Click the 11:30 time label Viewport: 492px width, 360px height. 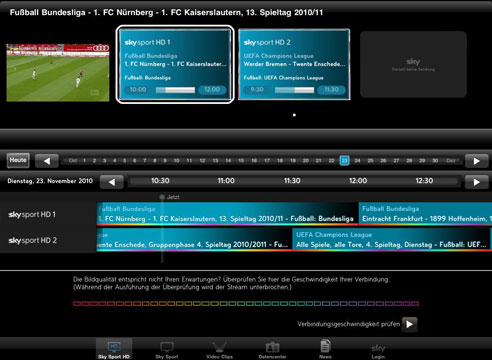(292, 181)
